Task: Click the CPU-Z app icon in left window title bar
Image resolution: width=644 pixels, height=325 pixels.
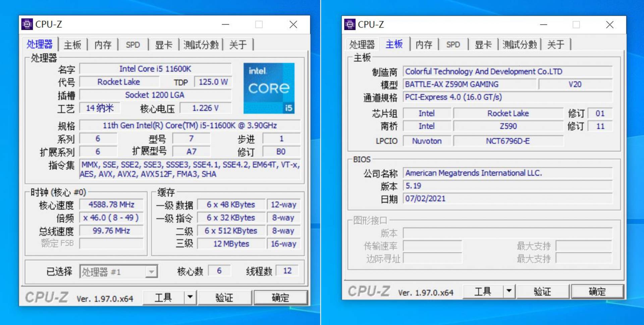Action: [x=27, y=24]
